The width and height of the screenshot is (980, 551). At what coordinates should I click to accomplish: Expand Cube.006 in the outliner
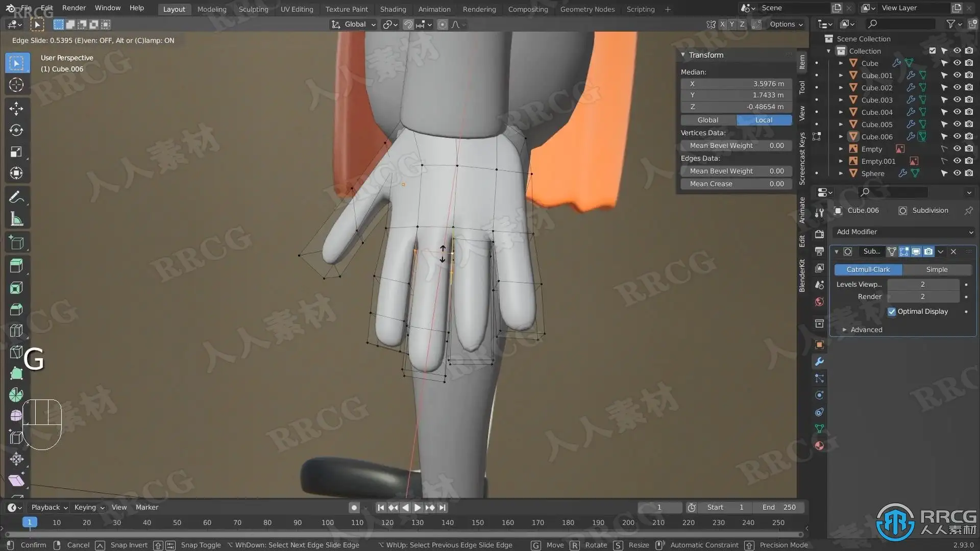pyautogui.click(x=841, y=137)
